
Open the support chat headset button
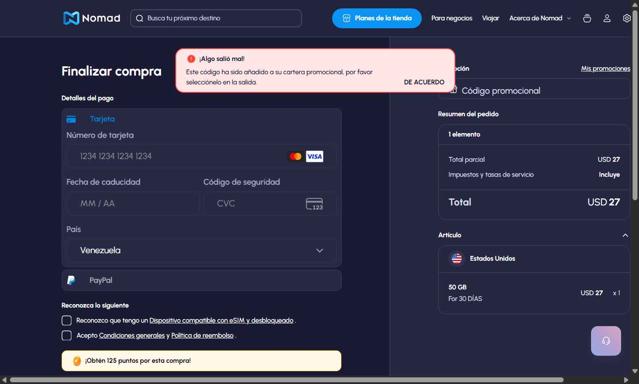click(x=606, y=341)
